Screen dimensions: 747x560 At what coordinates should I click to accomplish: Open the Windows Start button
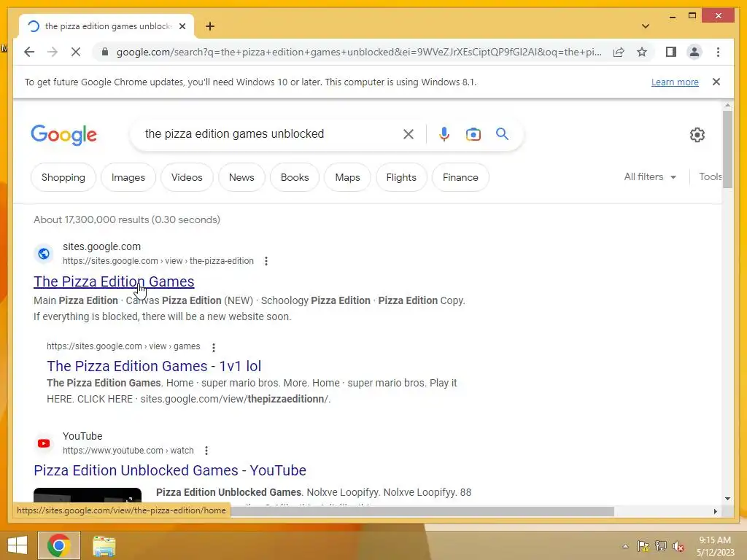coord(18,545)
